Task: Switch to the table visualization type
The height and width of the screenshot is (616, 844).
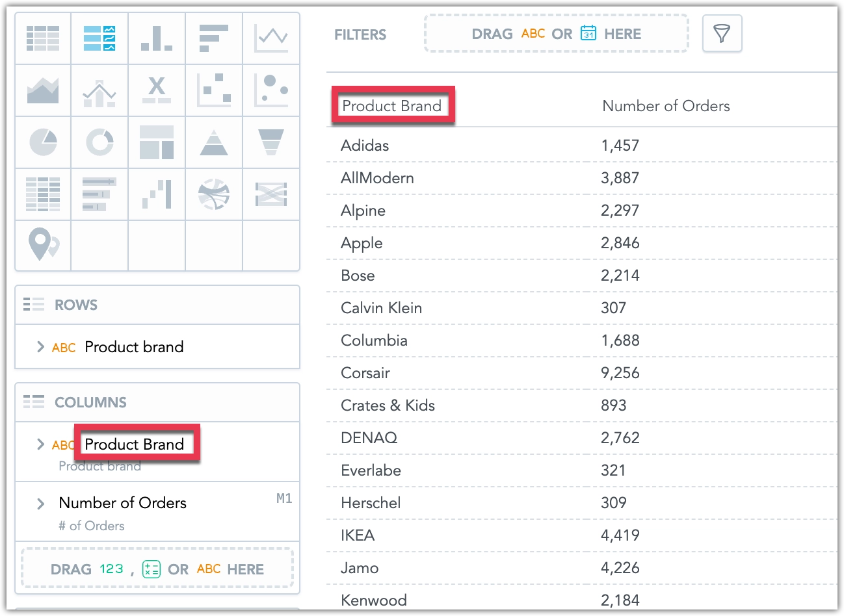Action: pos(42,38)
